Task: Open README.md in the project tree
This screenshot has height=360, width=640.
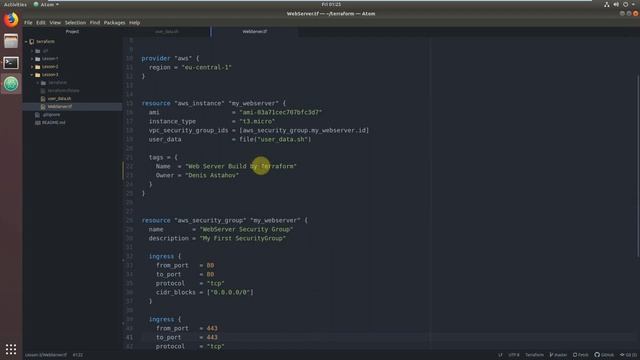Action: tap(53, 122)
